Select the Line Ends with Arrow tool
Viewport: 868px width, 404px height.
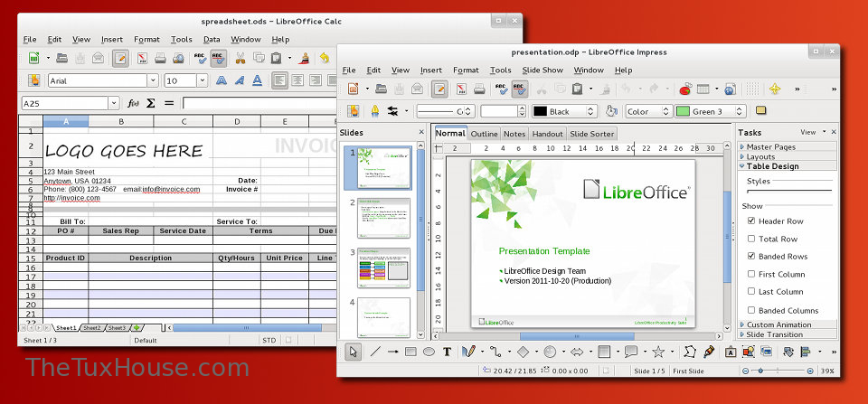pos(393,352)
